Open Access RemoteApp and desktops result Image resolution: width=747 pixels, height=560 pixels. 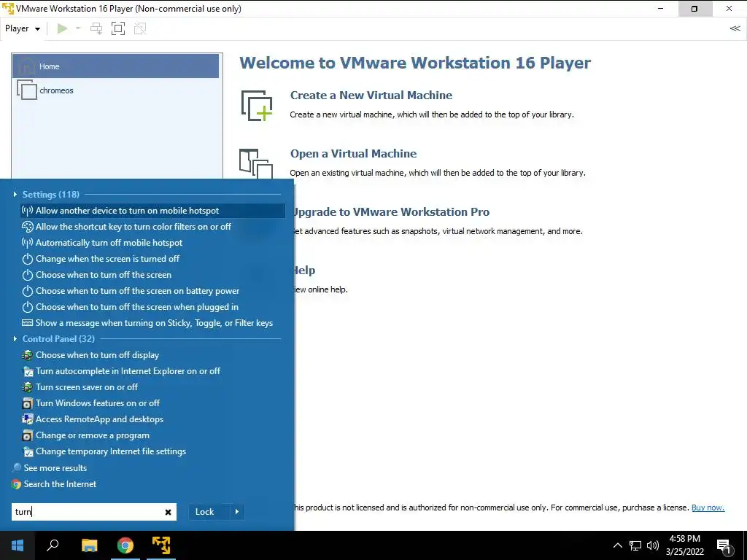[152, 419]
